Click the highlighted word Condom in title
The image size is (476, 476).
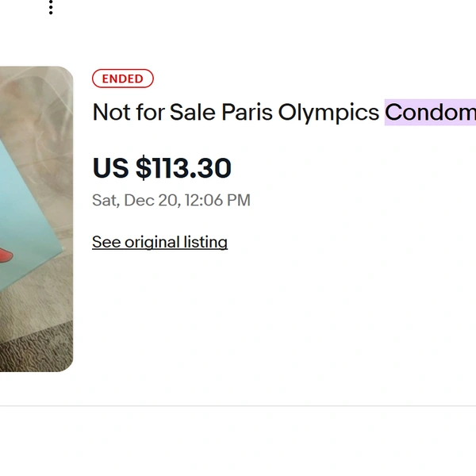coord(430,113)
